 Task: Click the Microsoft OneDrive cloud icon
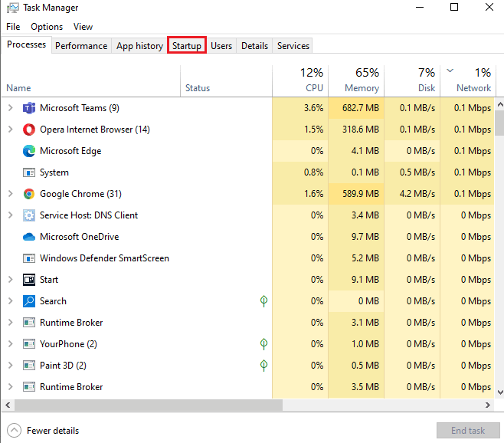[29, 237]
